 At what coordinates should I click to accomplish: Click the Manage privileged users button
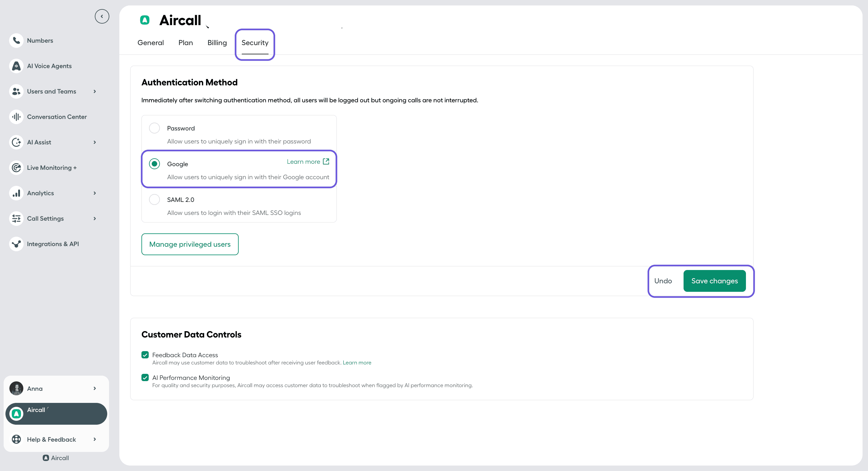[x=190, y=244]
